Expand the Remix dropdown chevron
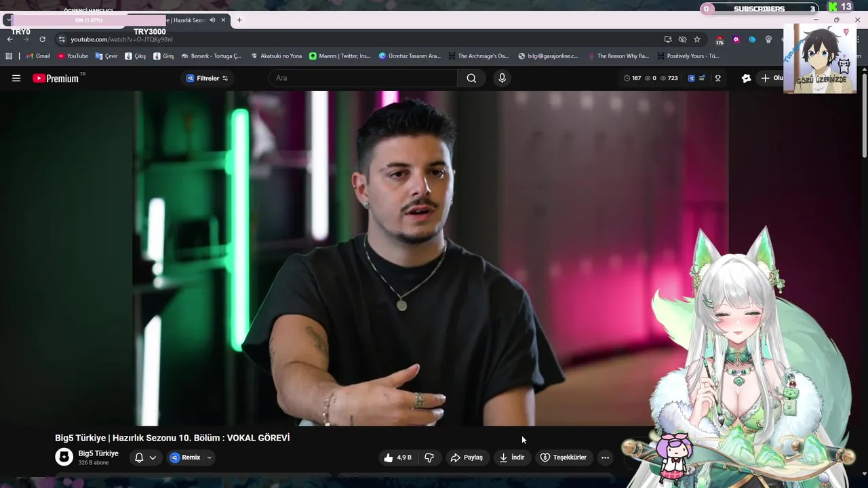 (209, 457)
